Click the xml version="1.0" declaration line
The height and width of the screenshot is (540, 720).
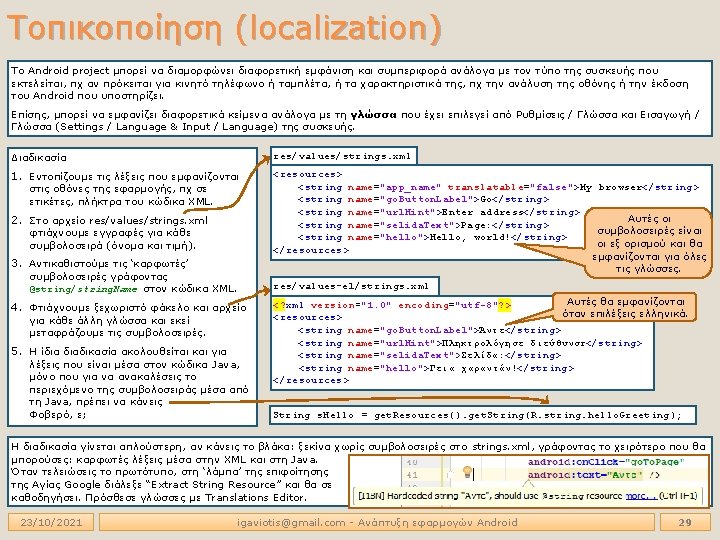[392, 305]
